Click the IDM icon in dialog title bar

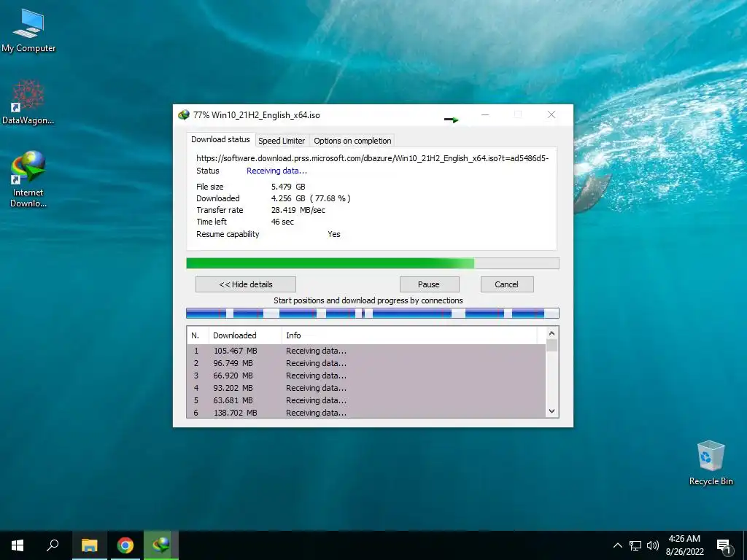pos(183,114)
